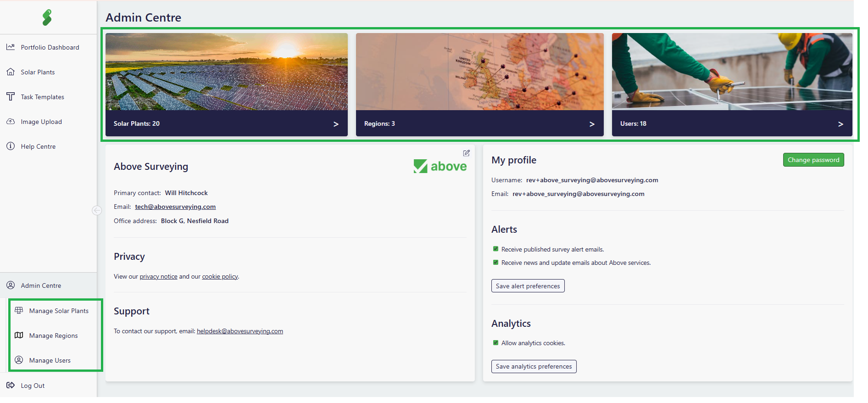Image resolution: width=868 pixels, height=403 pixels.
Task: Open Manage Regions in sidebar
Action: pos(53,336)
